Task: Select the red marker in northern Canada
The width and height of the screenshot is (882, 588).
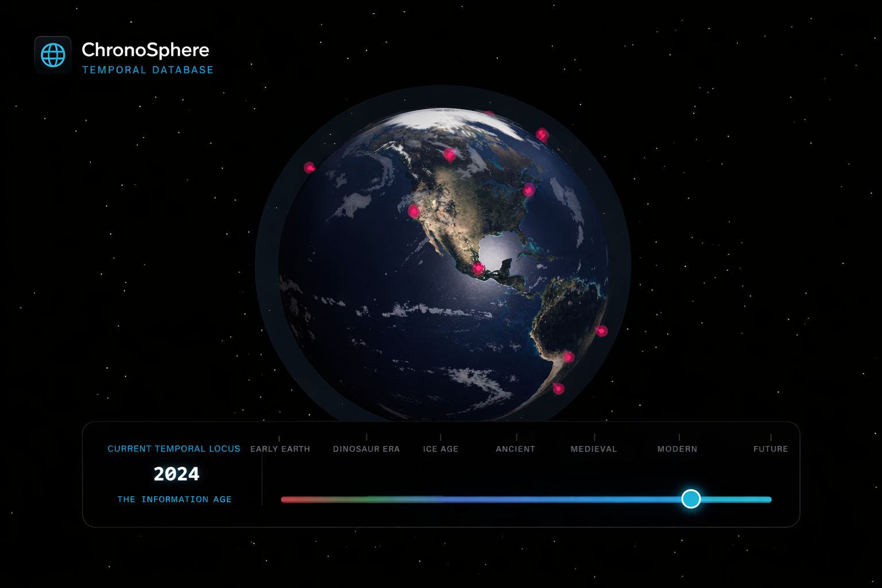Action: (450, 154)
